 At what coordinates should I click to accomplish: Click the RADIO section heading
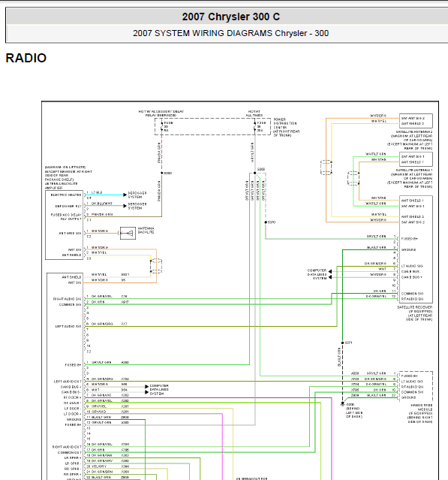(x=26, y=58)
